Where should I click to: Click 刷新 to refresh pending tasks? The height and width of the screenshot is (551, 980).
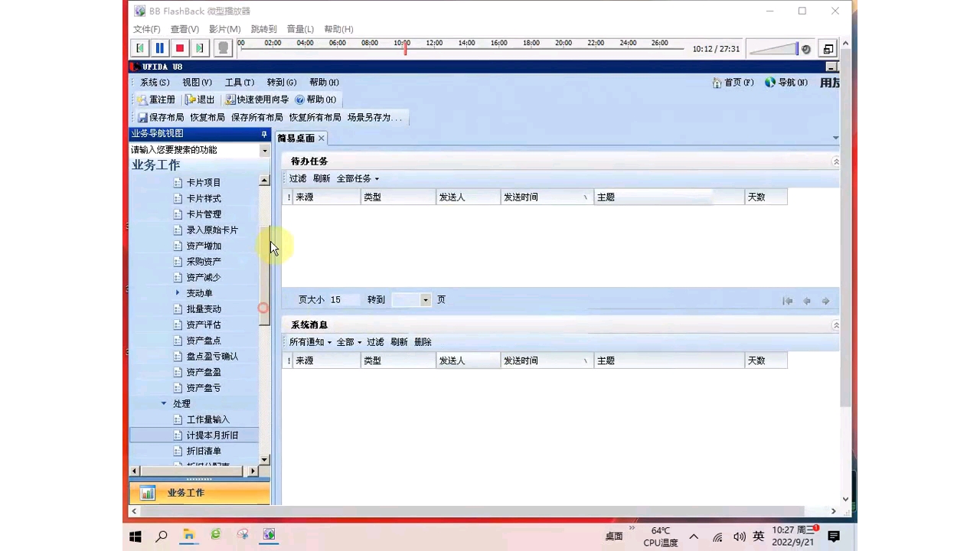[321, 178]
